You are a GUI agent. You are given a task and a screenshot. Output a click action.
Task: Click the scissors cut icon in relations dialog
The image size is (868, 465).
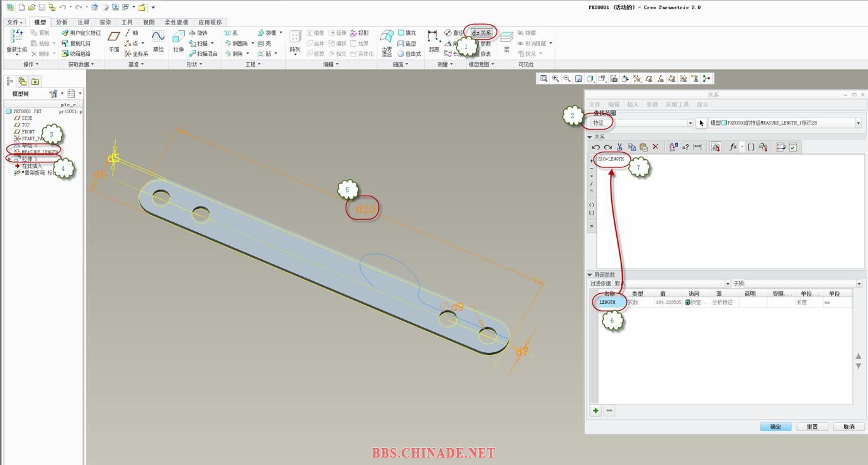[x=620, y=147]
